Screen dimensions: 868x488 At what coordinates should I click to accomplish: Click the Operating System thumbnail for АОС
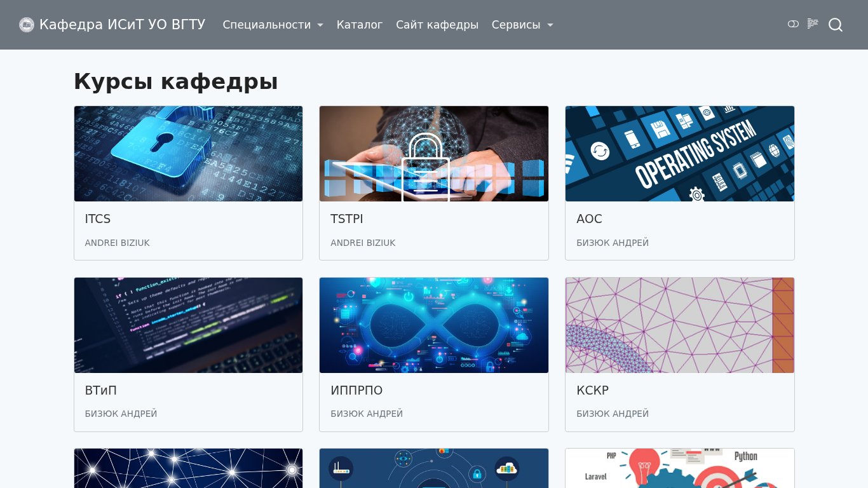pos(680,154)
